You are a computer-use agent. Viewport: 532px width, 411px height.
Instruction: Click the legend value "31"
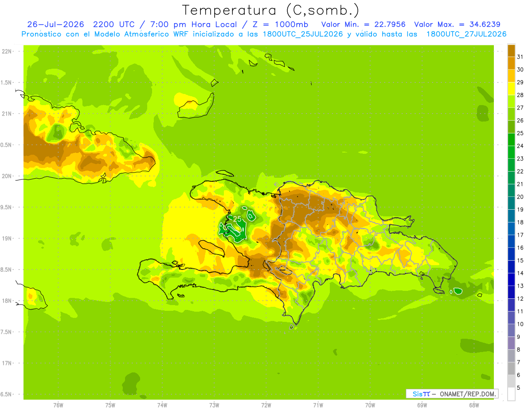[520, 57]
